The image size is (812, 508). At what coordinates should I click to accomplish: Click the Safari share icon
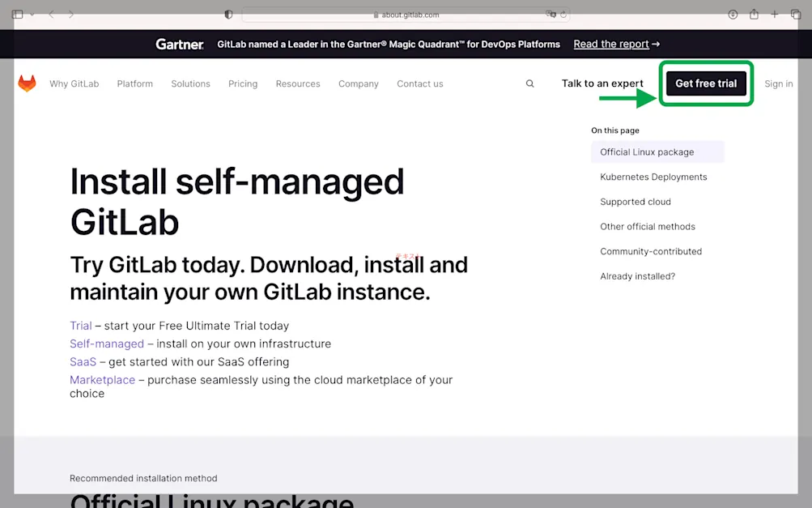pyautogui.click(x=753, y=14)
